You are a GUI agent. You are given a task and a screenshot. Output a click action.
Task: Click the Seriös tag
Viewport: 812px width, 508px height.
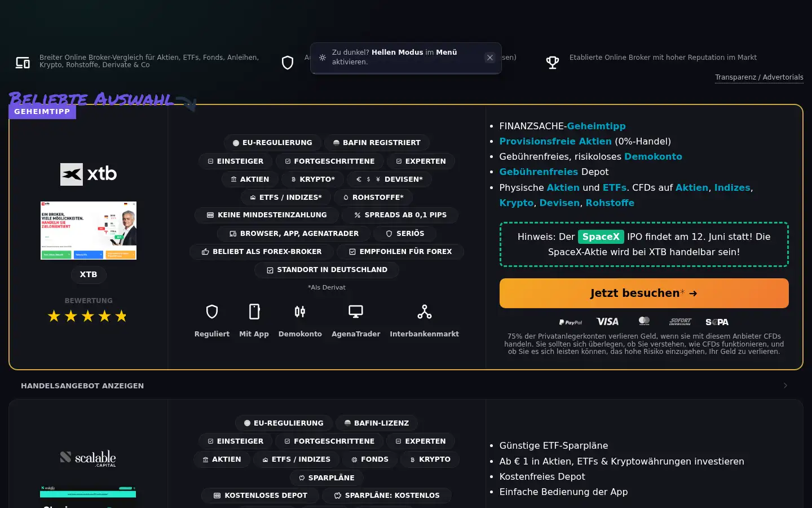pyautogui.click(x=405, y=234)
